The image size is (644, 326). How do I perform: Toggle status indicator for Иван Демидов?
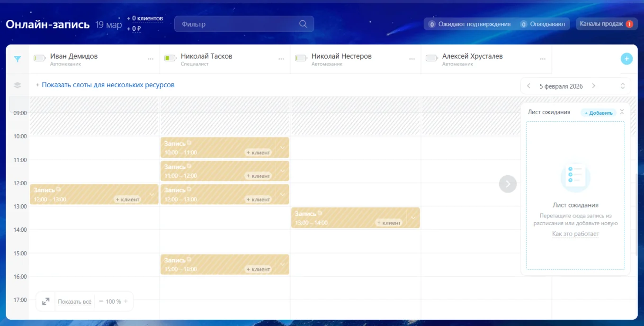[x=39, y=58]
